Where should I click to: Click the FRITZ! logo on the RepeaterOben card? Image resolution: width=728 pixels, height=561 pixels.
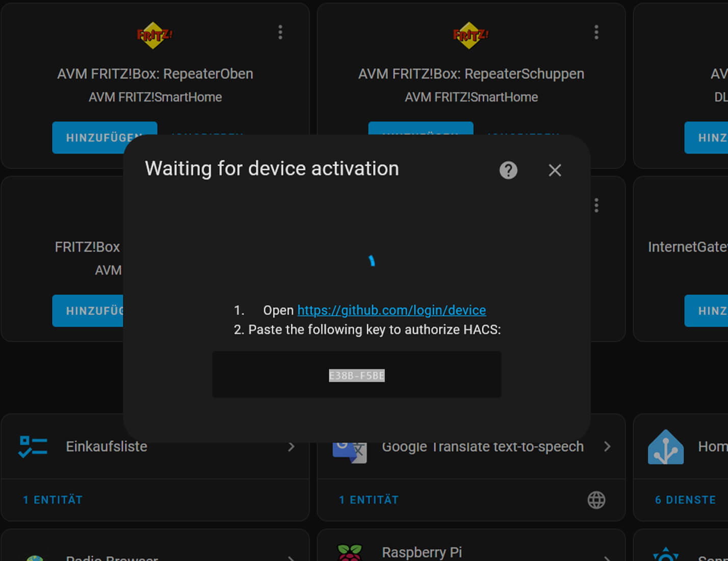pos(154,35)
